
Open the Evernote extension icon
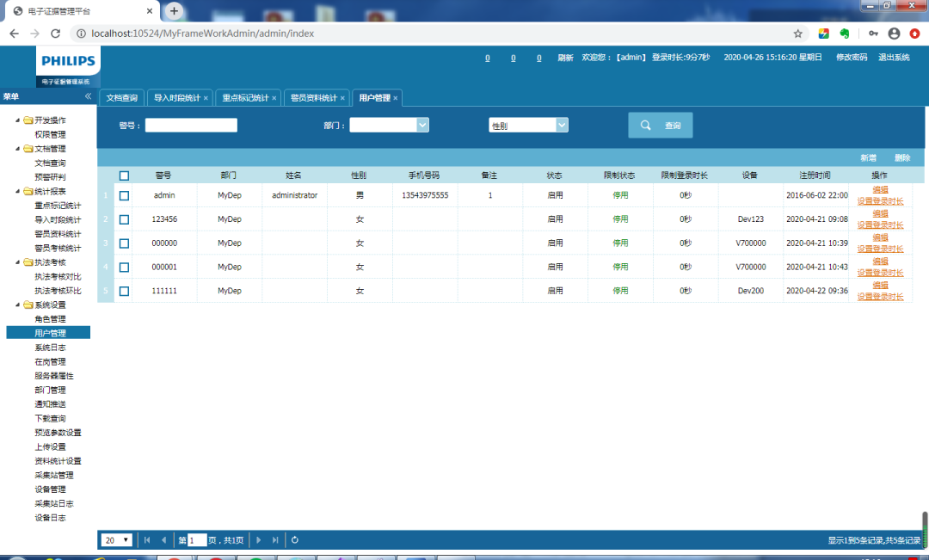point(846,34)
